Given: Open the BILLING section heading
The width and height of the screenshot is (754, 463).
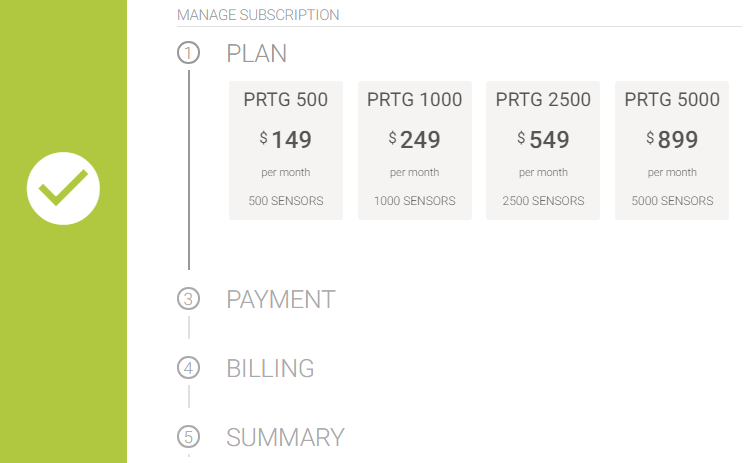Looking at the screenshot, I should [270, 368].
